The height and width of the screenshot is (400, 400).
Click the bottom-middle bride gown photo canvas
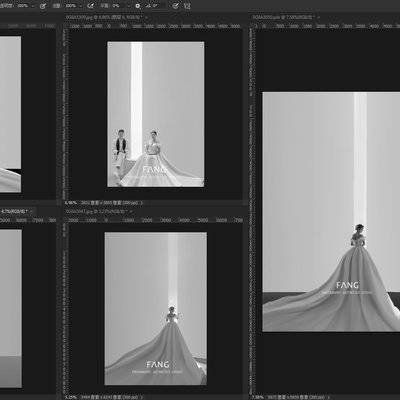156,309
